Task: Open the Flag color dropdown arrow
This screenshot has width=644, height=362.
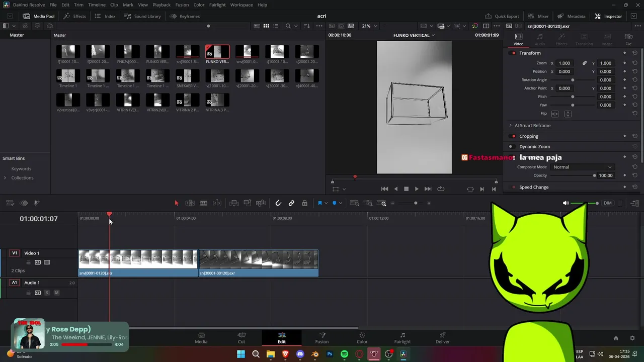Action: (x=326, y=203)
